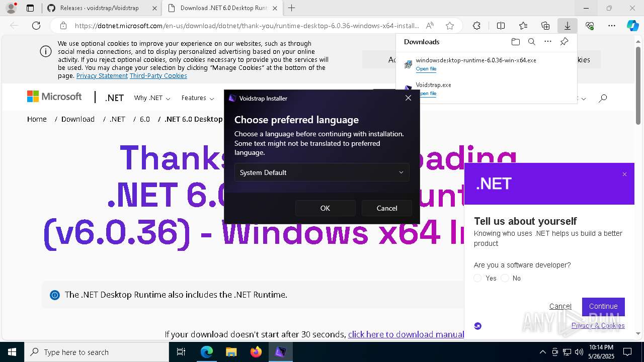Viewport: 644px width, 362px height.
Task: Click the Microsoft logo
Action: tap(54, 97)
